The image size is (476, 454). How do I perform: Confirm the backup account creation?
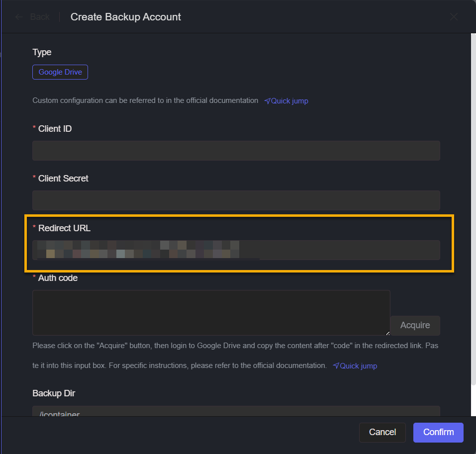[438, 432]
